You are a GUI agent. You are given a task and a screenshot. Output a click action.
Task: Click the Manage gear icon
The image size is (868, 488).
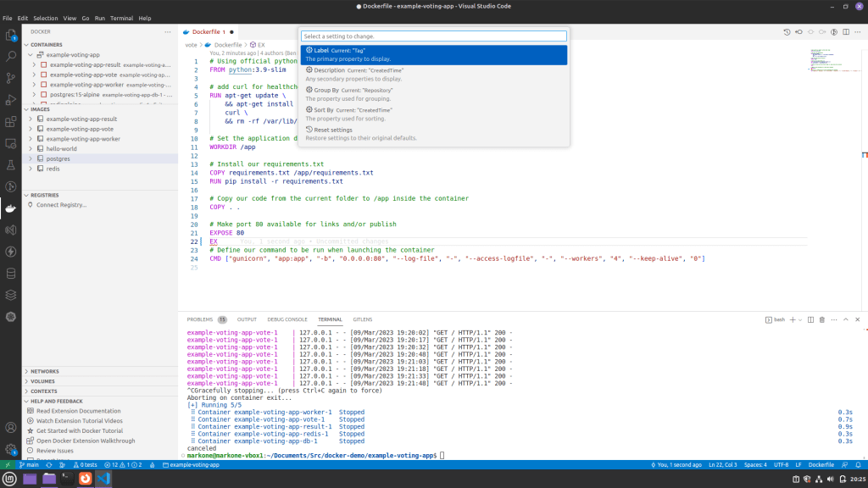[x=11, y=449]
